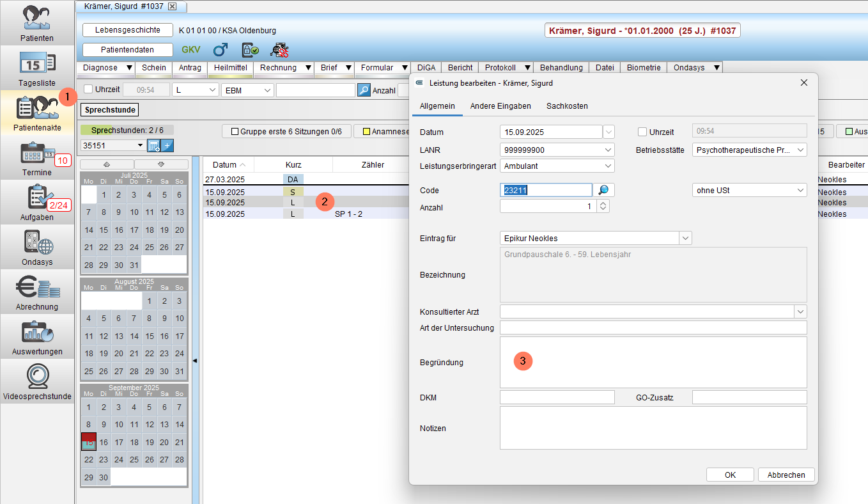Viewport: 868px width, 504px height.
Task: Click the Abbrechen button
Action: [786, 475]
